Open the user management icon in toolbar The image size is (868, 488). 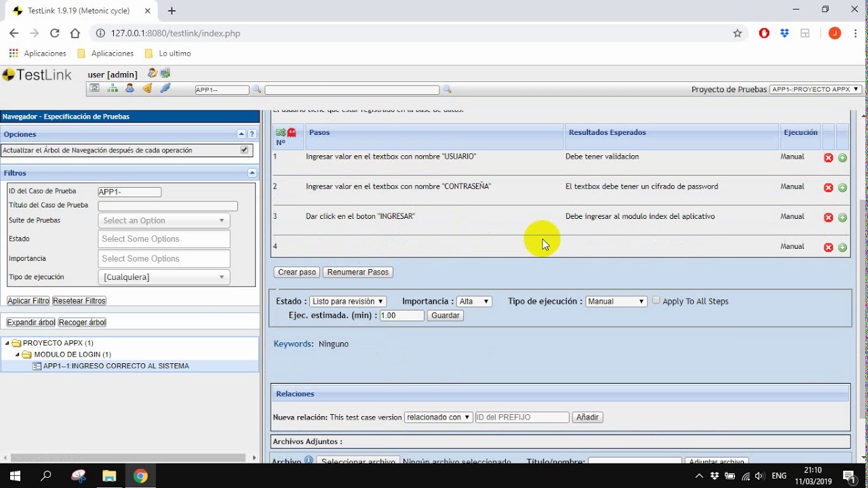click(x=130, y=89)
